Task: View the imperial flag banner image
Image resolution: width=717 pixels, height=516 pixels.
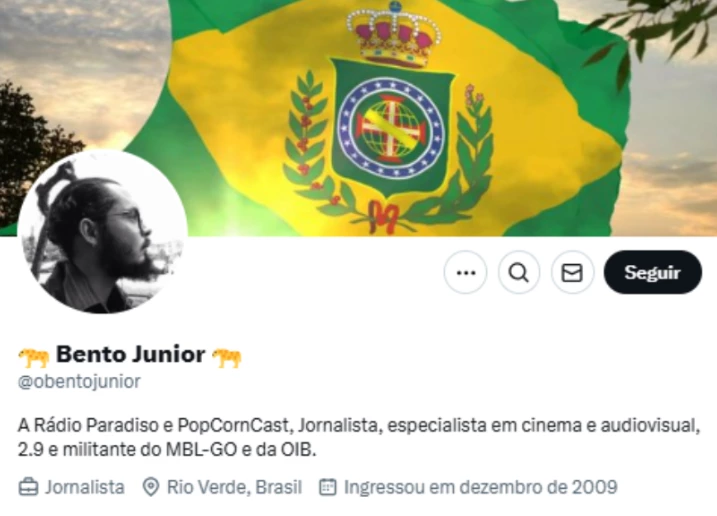Action: point(358,118)
